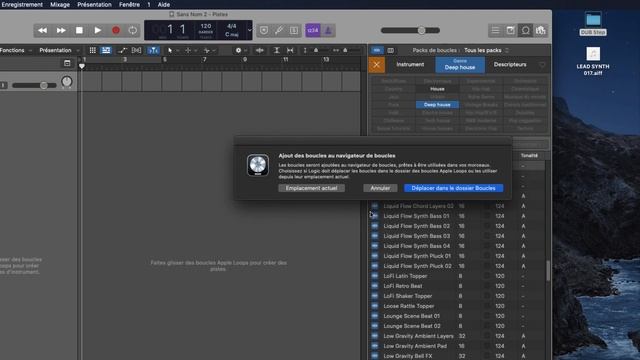
Task: Toggle the Global Tracks button
Action: [x=67, y=63]
